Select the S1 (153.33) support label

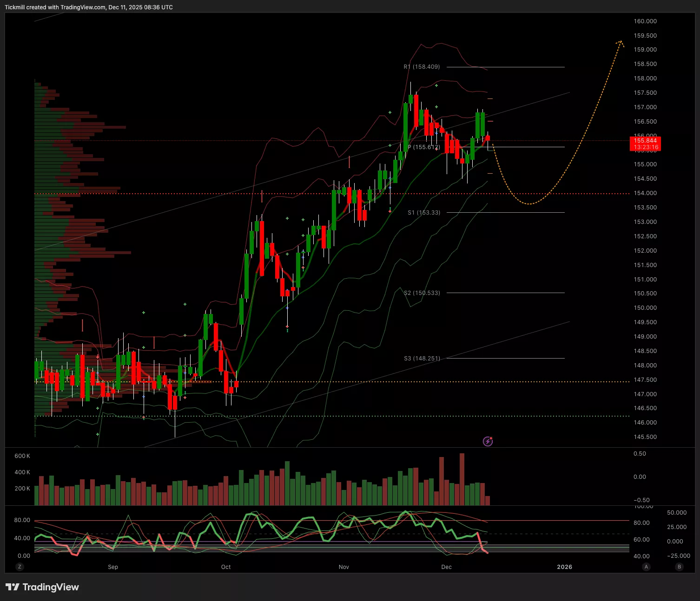point(424,213)
